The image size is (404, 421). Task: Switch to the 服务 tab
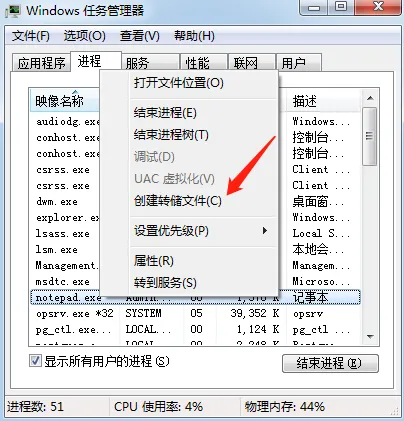[x=151, y=63]
